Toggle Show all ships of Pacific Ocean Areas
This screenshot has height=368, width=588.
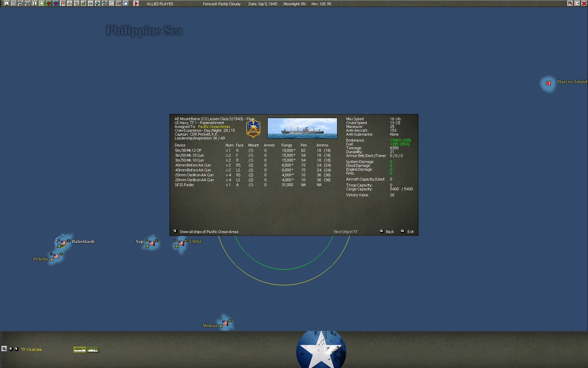[x=206, y=232]
